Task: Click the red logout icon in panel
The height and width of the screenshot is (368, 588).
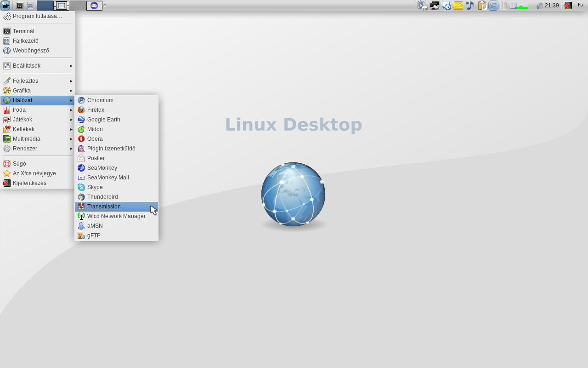Action: (568, 6)
